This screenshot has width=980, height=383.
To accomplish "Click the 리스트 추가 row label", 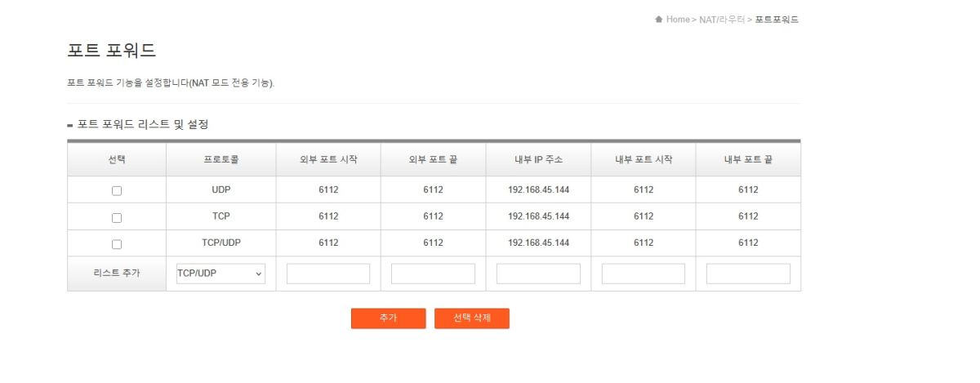I will 117,274.
